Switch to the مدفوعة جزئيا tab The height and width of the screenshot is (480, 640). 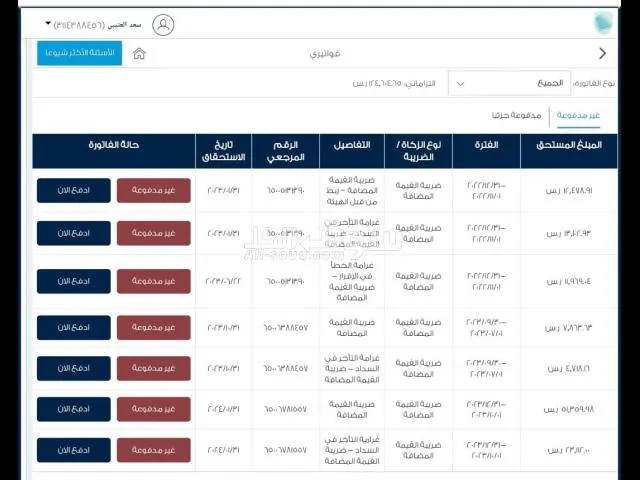[x=516, y=116]
